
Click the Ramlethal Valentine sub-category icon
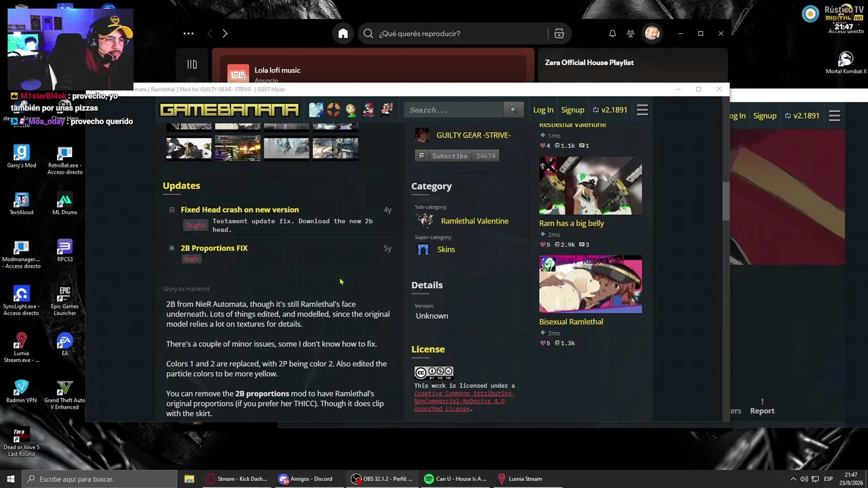pyautogui.click(x=425, y=221)
